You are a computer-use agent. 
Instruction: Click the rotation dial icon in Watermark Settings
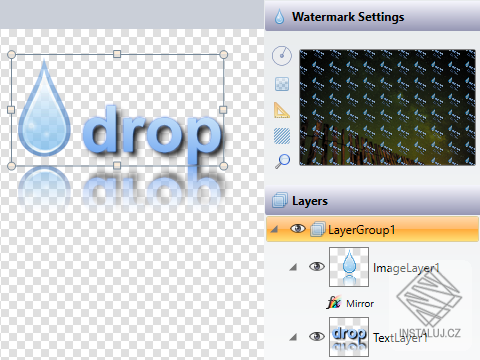[282, 56]
